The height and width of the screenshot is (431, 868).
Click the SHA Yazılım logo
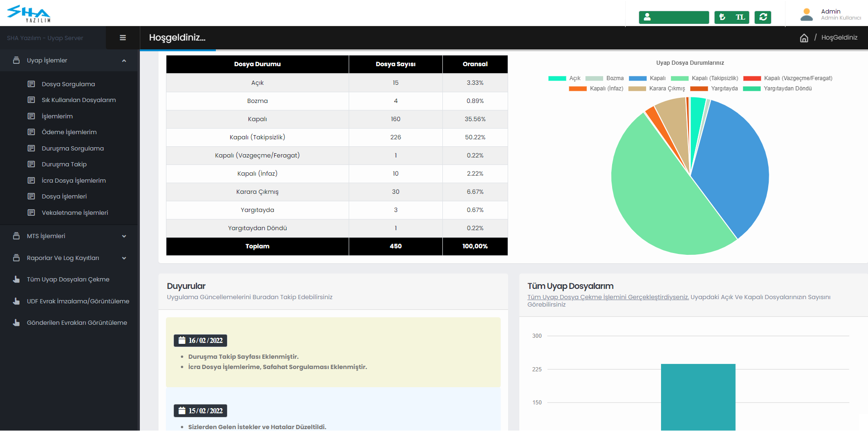29,13
